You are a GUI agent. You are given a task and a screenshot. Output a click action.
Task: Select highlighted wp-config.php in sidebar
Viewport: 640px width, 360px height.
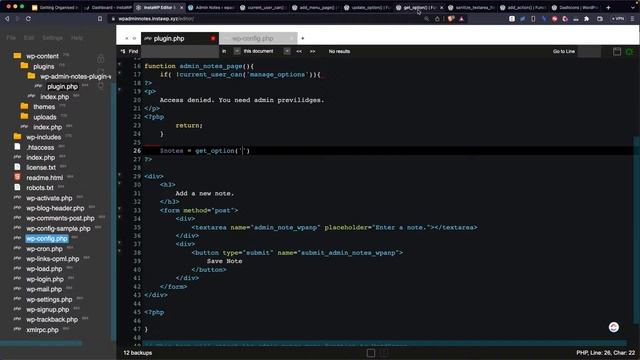[x=47, y=238]
